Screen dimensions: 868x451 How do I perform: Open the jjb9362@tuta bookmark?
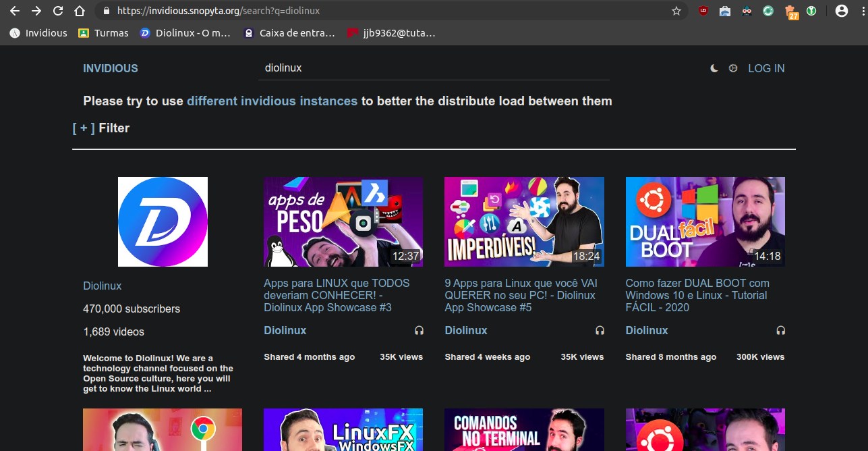click(390, 32)
